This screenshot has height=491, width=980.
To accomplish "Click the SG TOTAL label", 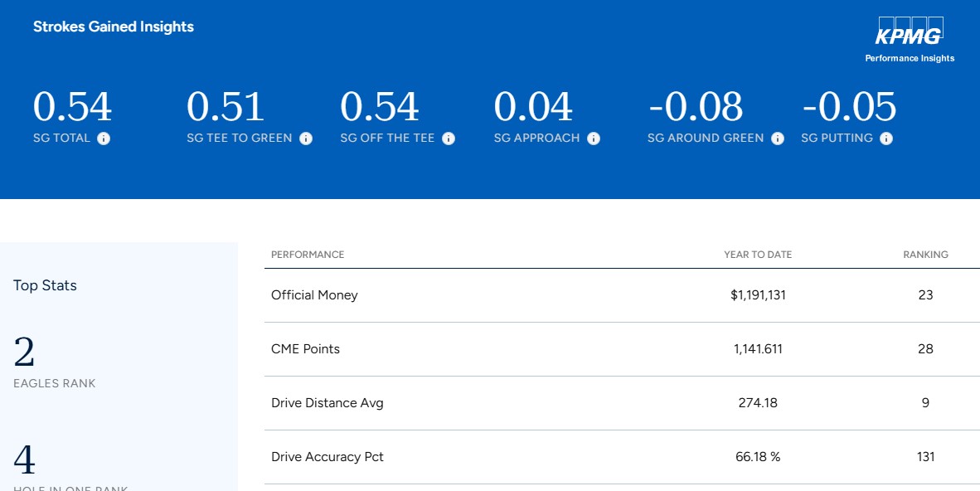I will [x=62, y=139].
